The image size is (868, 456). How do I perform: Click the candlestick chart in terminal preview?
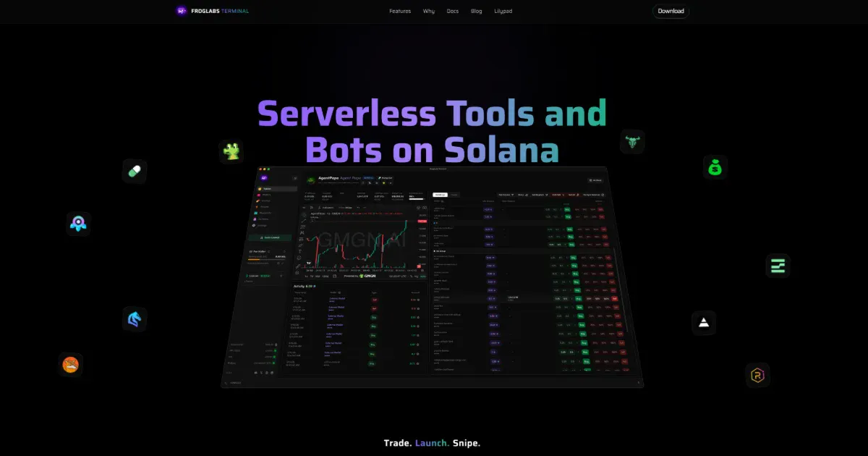(x=362, y=242)
